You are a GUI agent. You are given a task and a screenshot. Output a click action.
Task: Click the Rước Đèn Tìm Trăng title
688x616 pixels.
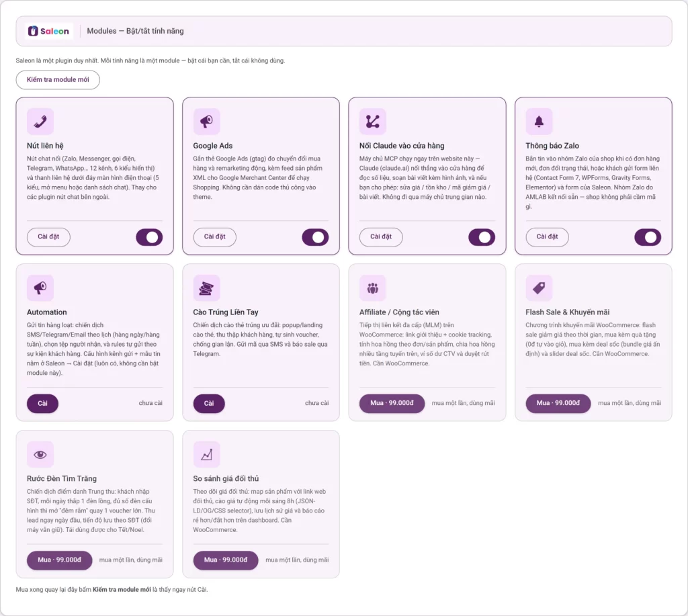coord(62,479)
